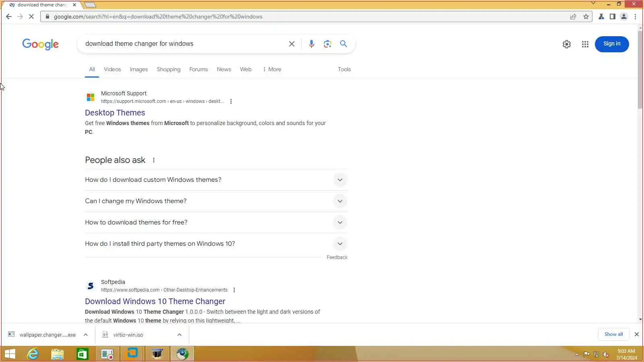
Task: Open options for Microsoft Support result
Action: [x=231, y=101]
